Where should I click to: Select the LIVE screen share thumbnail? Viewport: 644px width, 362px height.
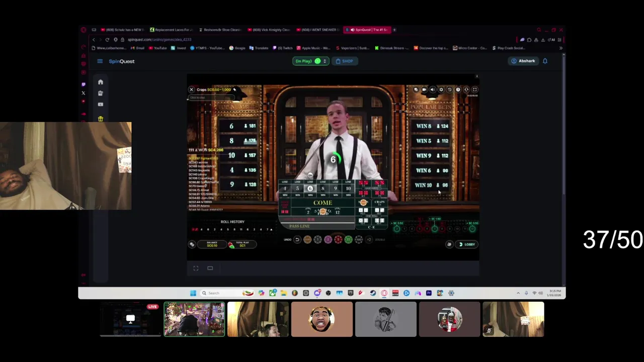131,319
